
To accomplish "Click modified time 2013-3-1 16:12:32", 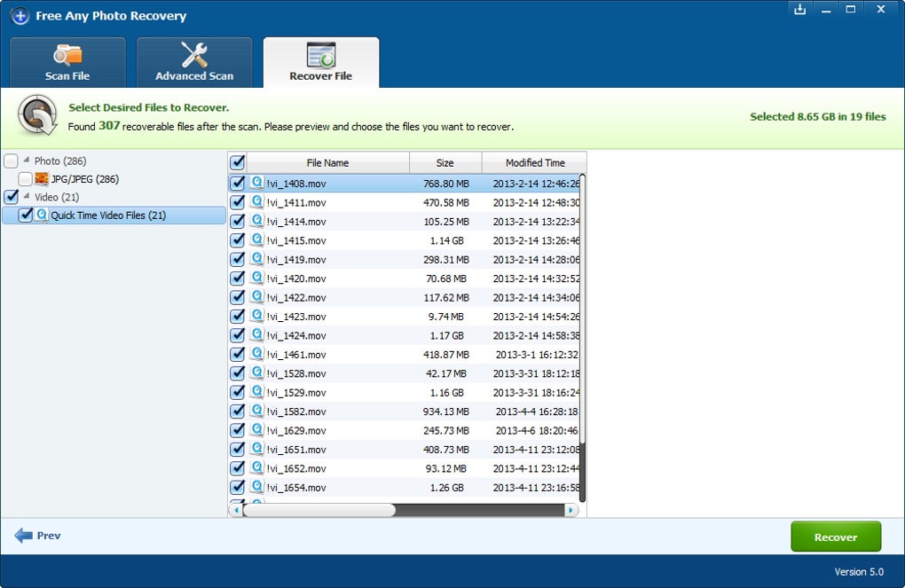I will [537, 354].
